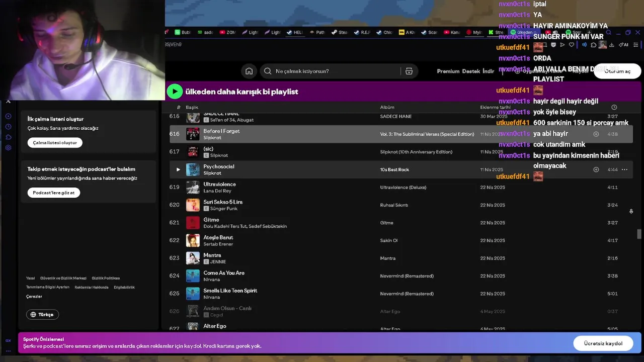Open the extensions cube icon in Opera sidebar
Image resolution: width=644 pixels, height=362 pixels.
click(x=8, y=137)
